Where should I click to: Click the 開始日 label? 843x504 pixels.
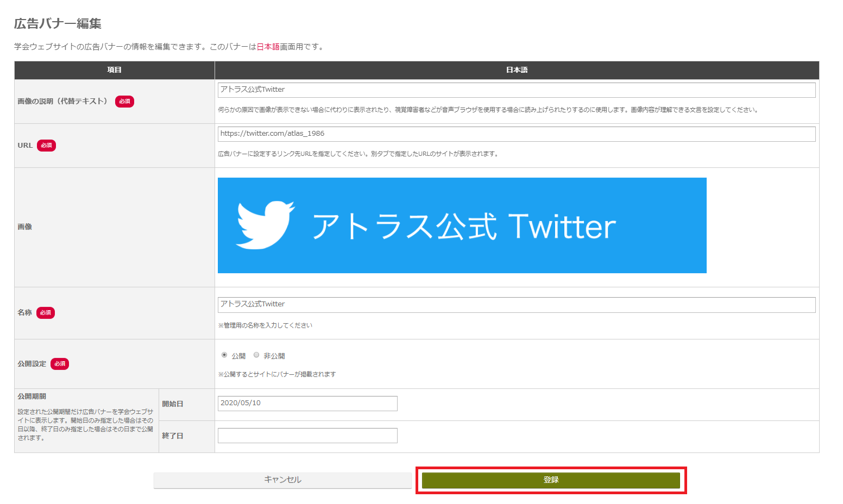pos(173,404)
